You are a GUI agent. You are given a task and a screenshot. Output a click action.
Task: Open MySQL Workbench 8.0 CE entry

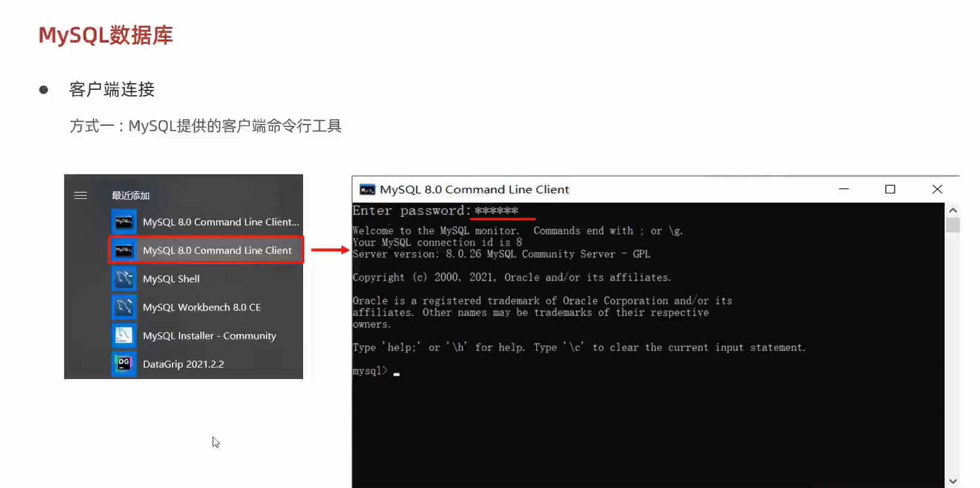click(202, 307)
